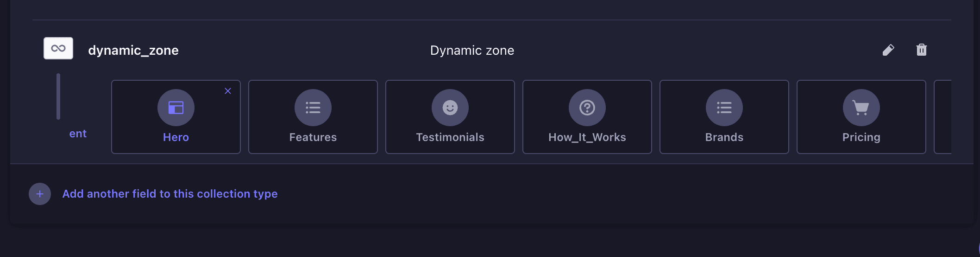This screenshot has height=257, width=980.
Task: Click the Testimonials smiley face icon
Action: pos(450,108)
